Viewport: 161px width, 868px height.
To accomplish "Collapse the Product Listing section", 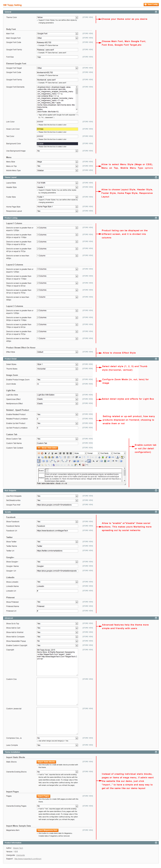I will (x=156, y=218).
